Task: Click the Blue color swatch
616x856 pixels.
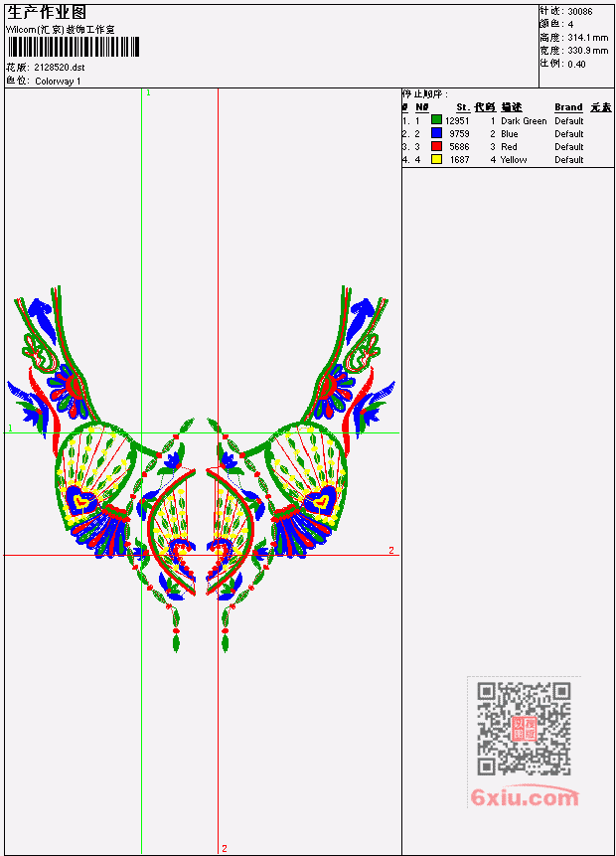Action: (x=436, y=133)
